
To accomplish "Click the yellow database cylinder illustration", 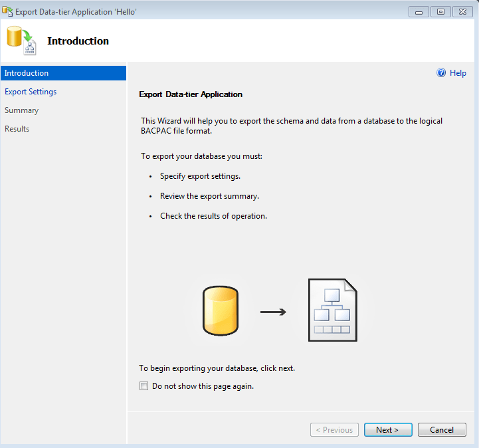I will coord(220,310).
